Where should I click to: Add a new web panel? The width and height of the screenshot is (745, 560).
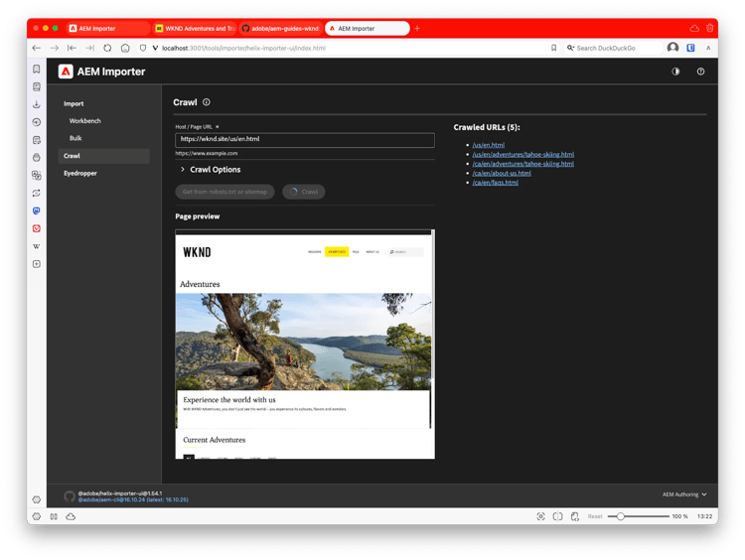37,264
